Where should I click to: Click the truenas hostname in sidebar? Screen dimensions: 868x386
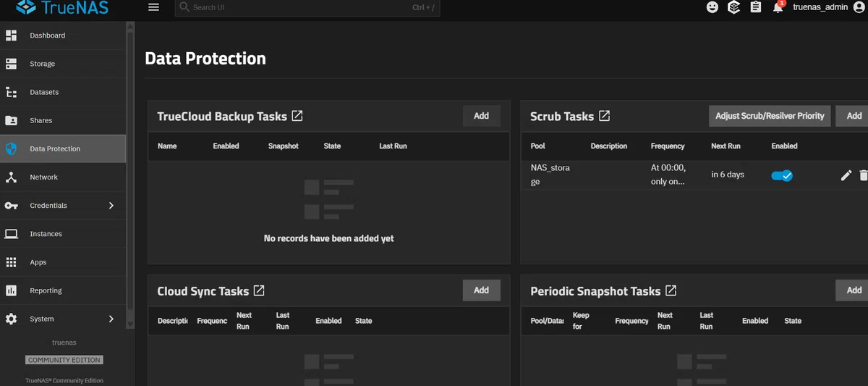(64, 342)
